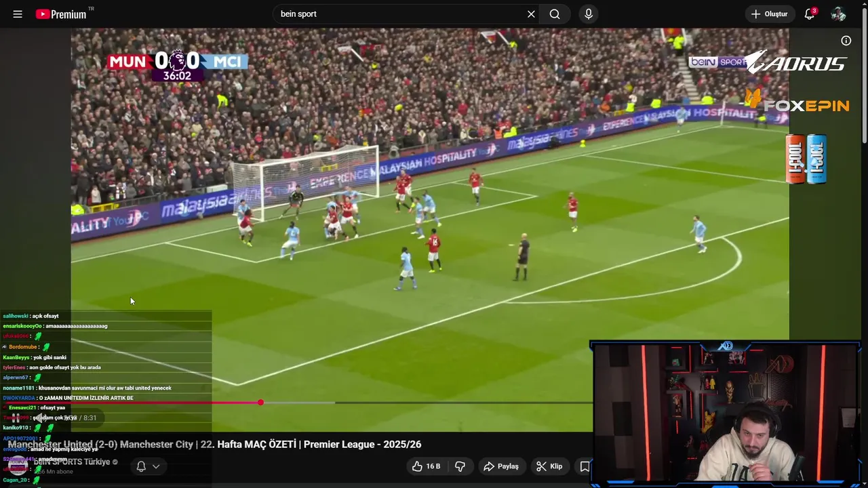Click KaanBeyys chat message
The width and height of the screenshot is (868, 488).
tap(35, 357)
